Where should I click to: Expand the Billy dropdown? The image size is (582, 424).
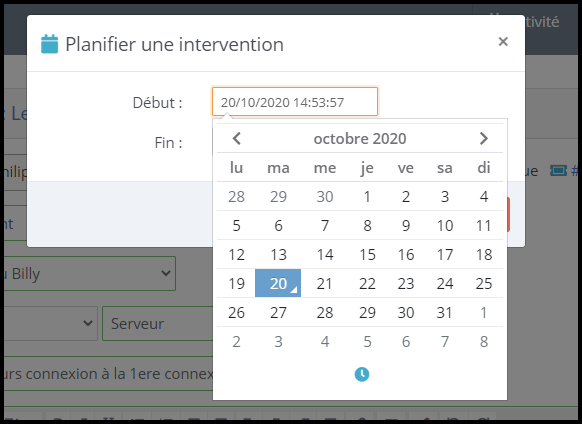pos(88,273)
